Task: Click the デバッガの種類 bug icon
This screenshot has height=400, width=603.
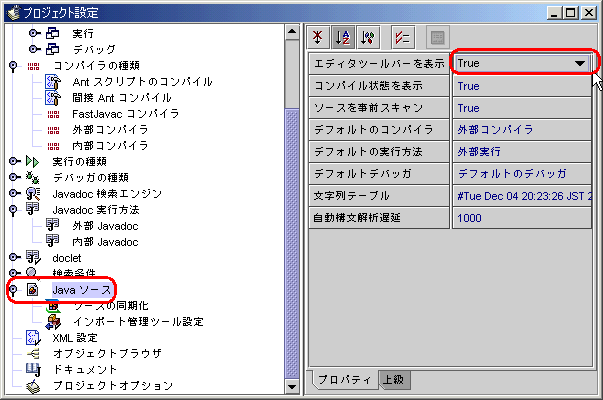Action: [32, 177]
